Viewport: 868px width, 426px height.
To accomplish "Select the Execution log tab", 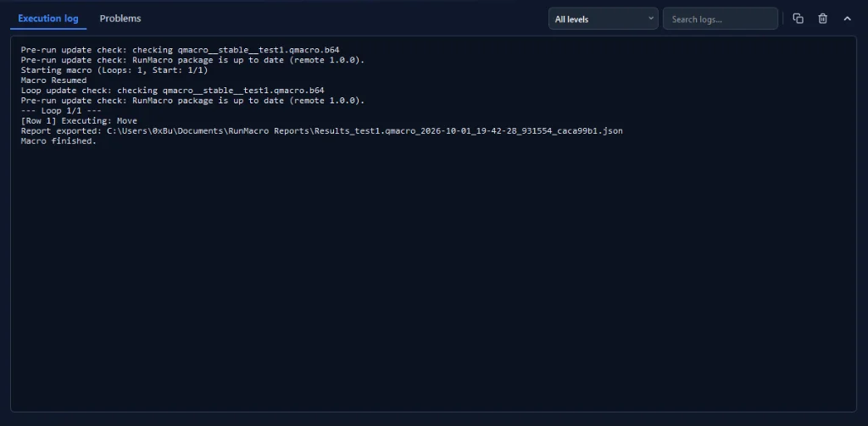I will coord(48,19).
